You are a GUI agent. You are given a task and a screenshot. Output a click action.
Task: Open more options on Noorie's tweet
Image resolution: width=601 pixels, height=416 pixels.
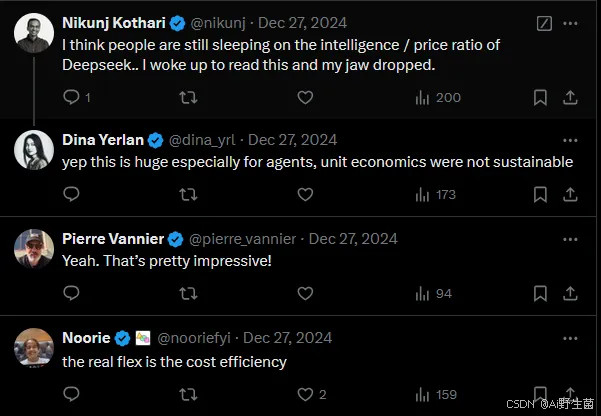point(570,337)
